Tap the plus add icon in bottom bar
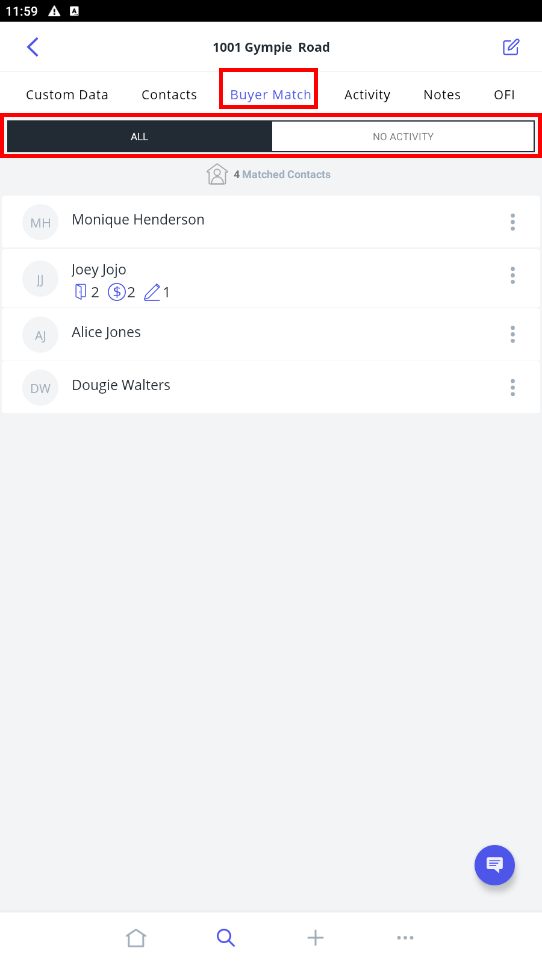542x963 pixels. click(x=315, y=938)
